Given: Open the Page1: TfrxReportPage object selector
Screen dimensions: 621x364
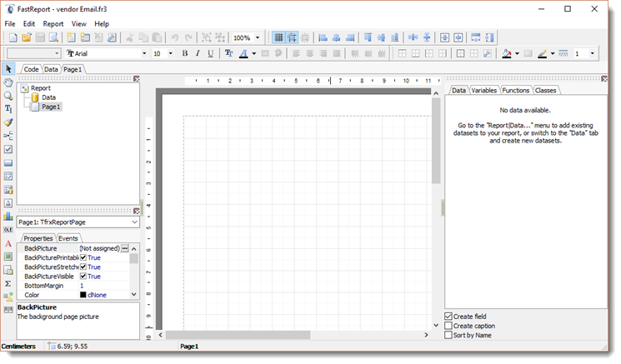Looking at the screenshot, I should (x=78, y=222).
